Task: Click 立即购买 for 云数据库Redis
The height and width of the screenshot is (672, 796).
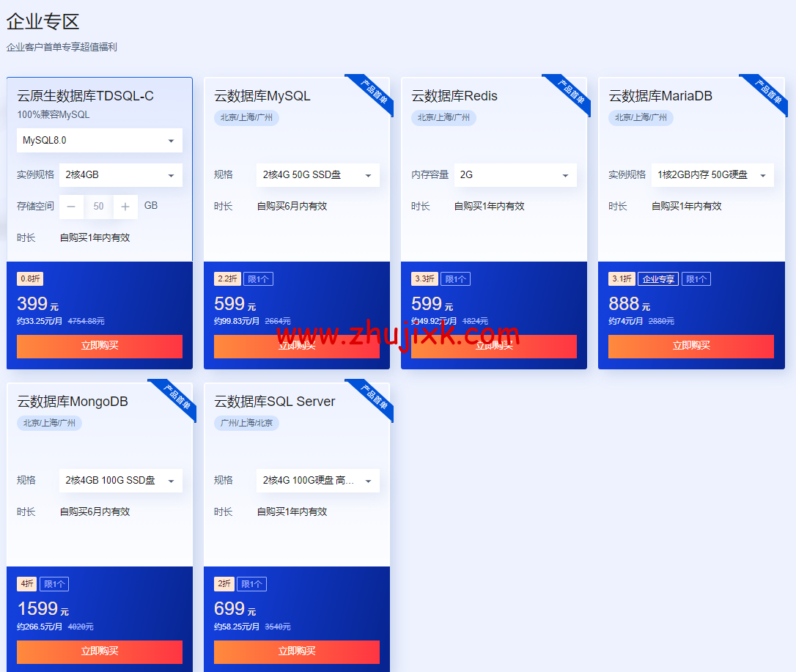Action: pyautogui.click(x=493, y=346)
